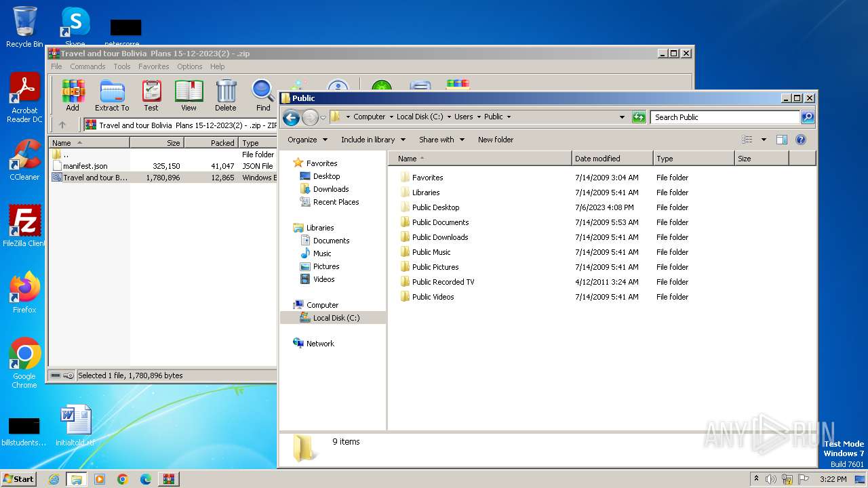Open the Organize dropdown menu

pyautogui.click(x=307, y=140)
